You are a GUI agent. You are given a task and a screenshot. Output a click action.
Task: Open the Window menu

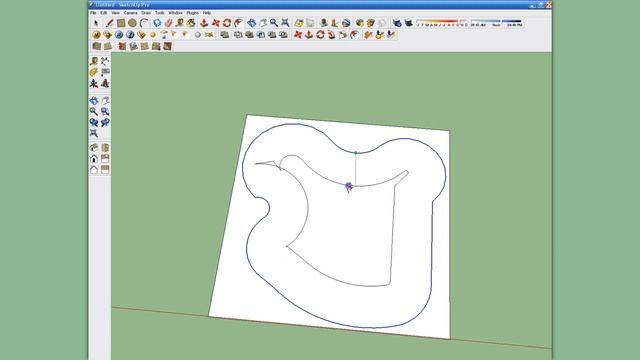tap(176, 13)
